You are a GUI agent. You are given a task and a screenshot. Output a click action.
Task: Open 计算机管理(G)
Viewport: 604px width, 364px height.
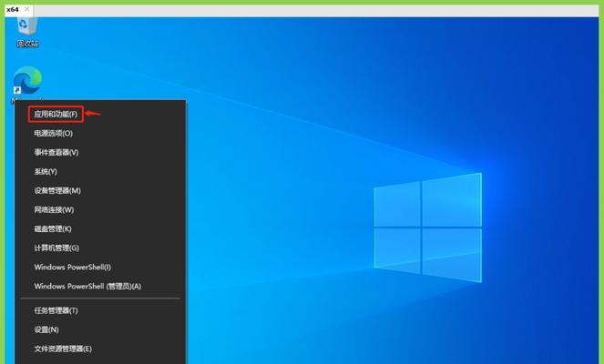pos(56,248)
